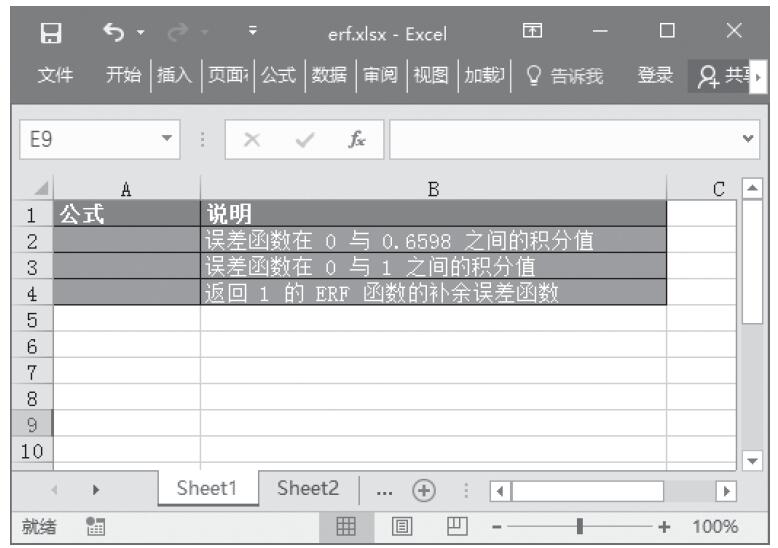Switch to the Sheet2 tab
Screen dimensions: 778x548
coord(308,491)
